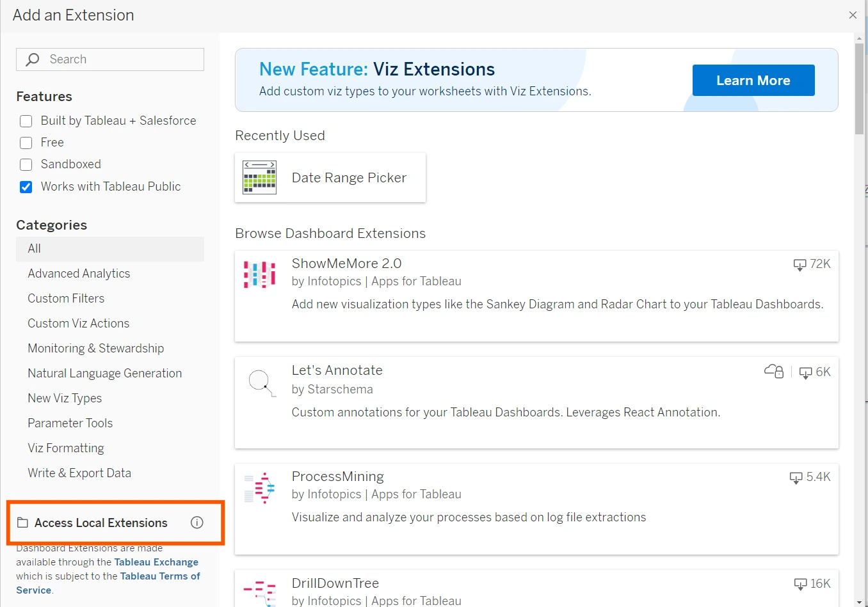This screenshot has height=607, width=868.
Task: Click 'by Starschema' author text
Action: (332, 390)
